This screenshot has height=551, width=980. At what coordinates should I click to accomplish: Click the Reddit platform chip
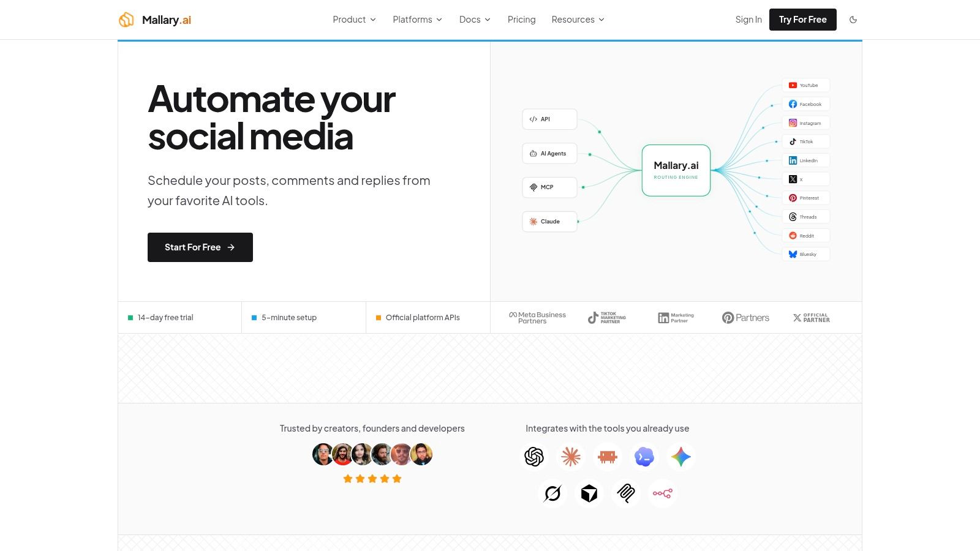click(806, 236)
